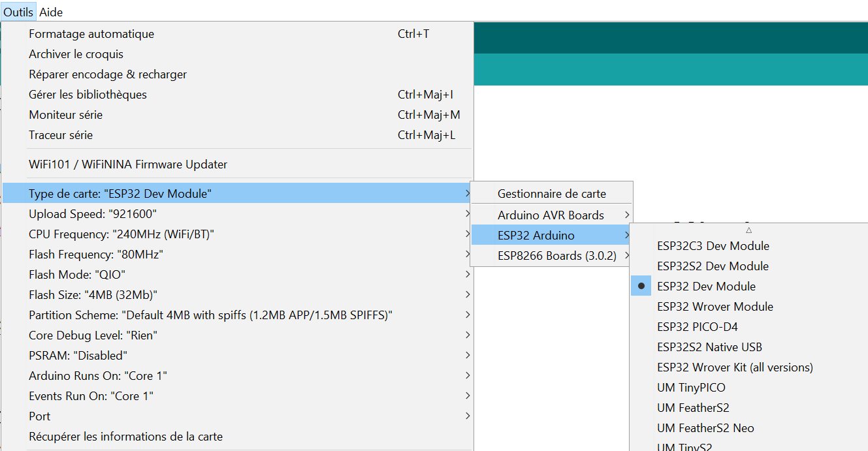Open the Outils menu
The image size is (868, 451).
tap(18, 12)
